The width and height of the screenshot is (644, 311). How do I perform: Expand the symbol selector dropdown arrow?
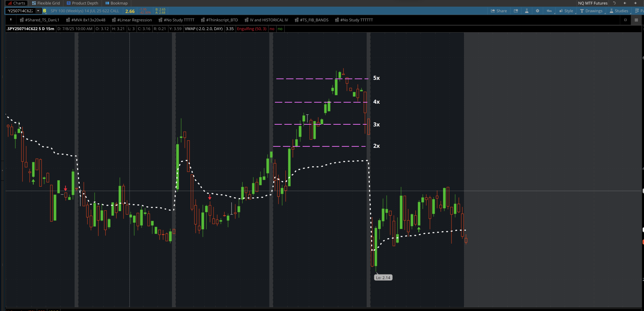pos(38,11)
